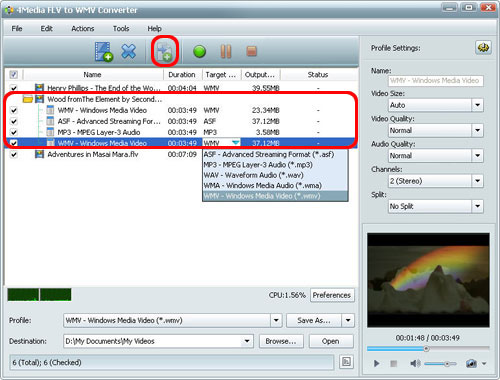Click the snapshot camera icon under preview
The width and height of the screenshot is (500, 380).
(471, 363)
